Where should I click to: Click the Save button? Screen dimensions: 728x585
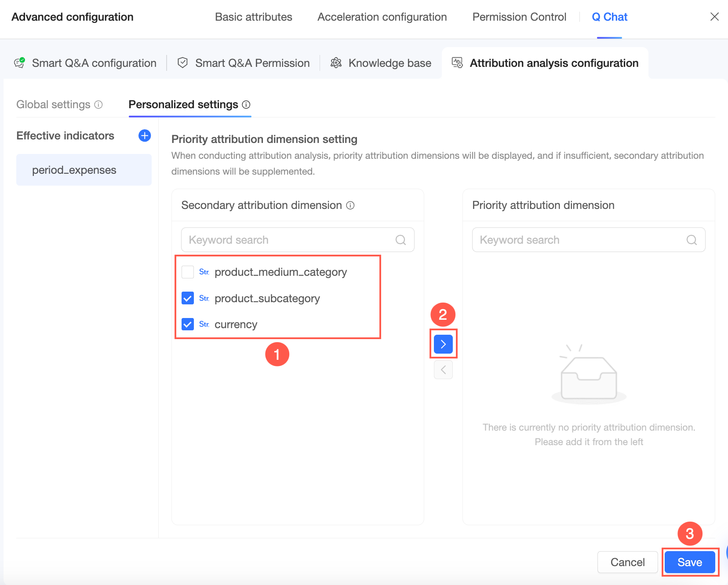[x=689, y=562]
